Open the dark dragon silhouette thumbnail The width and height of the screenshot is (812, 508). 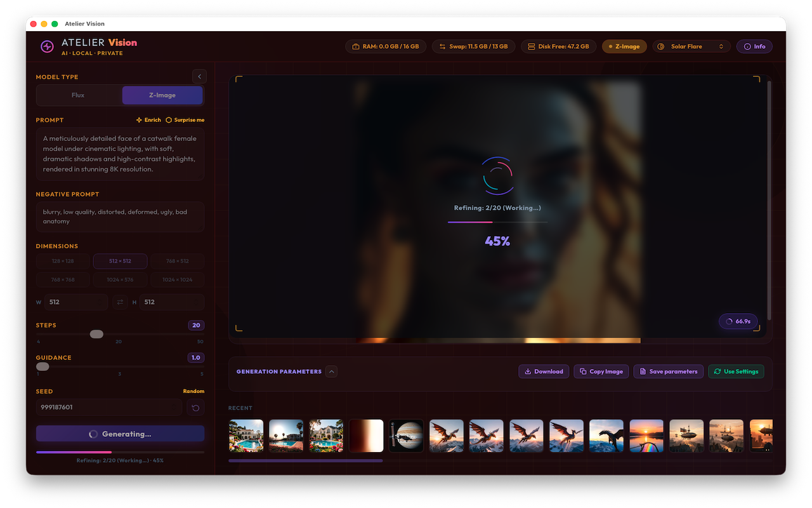coord(606,436)
